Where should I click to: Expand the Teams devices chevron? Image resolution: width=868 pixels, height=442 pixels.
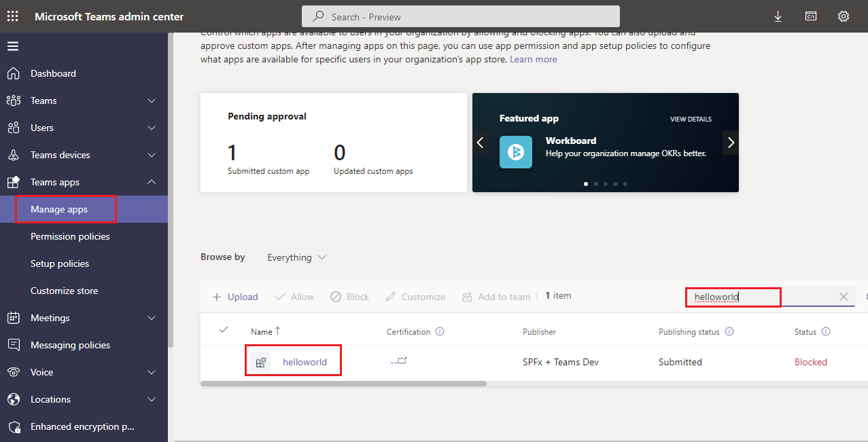152,155
